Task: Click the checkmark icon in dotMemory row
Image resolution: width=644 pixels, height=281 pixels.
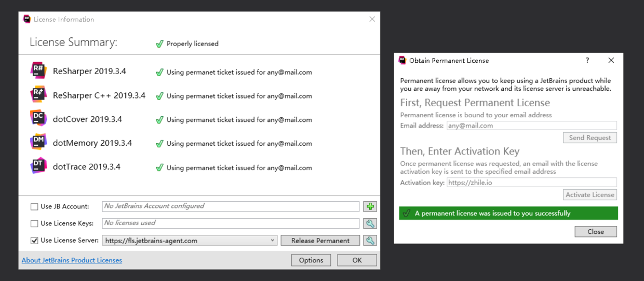Action: point(159,144)
